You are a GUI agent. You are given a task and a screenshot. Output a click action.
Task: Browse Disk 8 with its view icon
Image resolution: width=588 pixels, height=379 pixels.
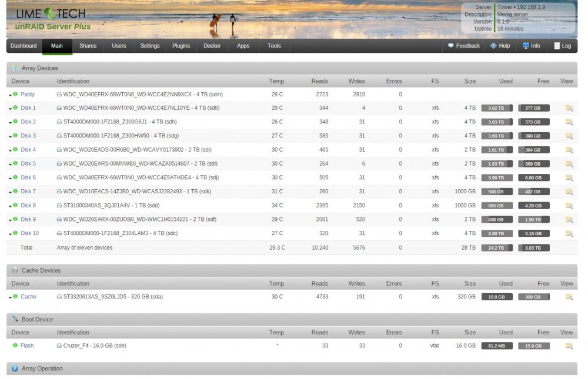(x=569, y=206)
